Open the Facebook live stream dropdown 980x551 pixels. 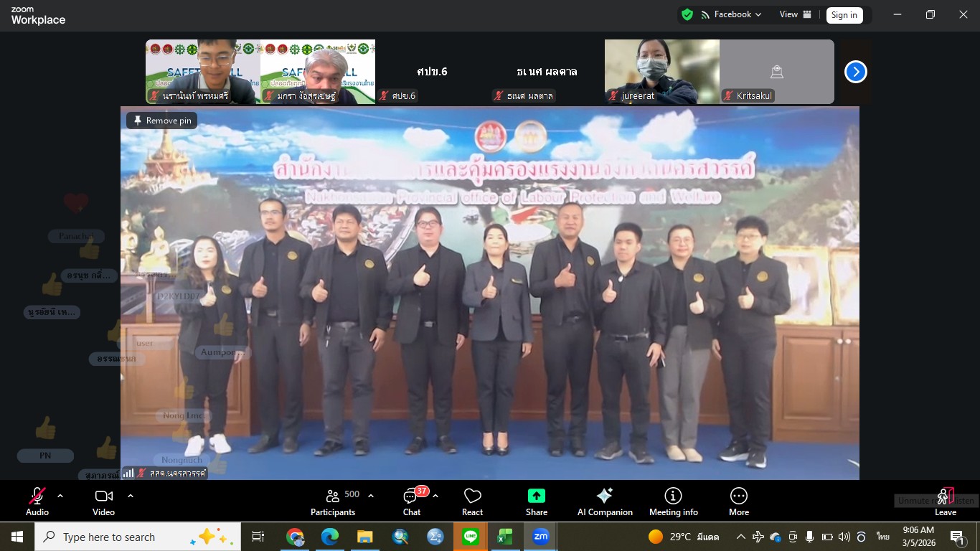point(731,14)
